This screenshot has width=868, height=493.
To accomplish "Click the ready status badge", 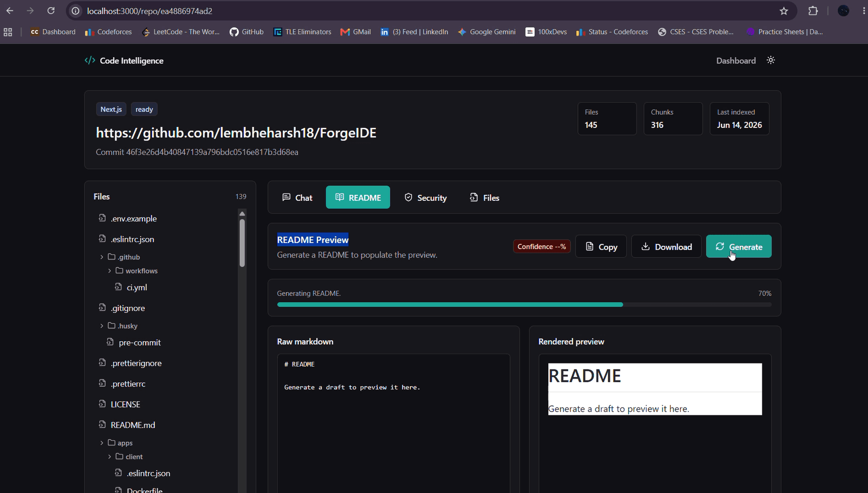I will click(144, 109).
